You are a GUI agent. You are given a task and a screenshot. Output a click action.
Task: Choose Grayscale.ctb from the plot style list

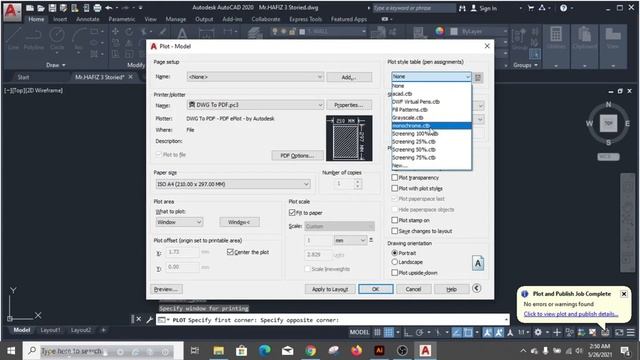pyautogui.click(x=431, y=118)
